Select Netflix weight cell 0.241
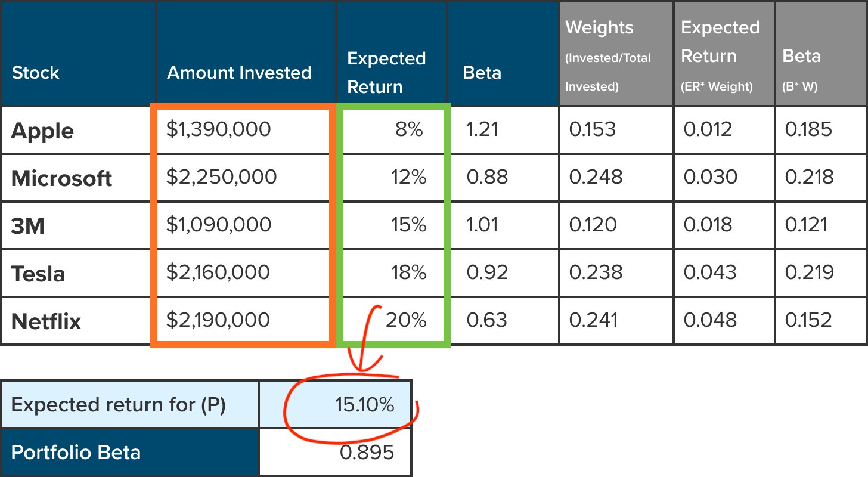The image size is (868, 477). 616,320
